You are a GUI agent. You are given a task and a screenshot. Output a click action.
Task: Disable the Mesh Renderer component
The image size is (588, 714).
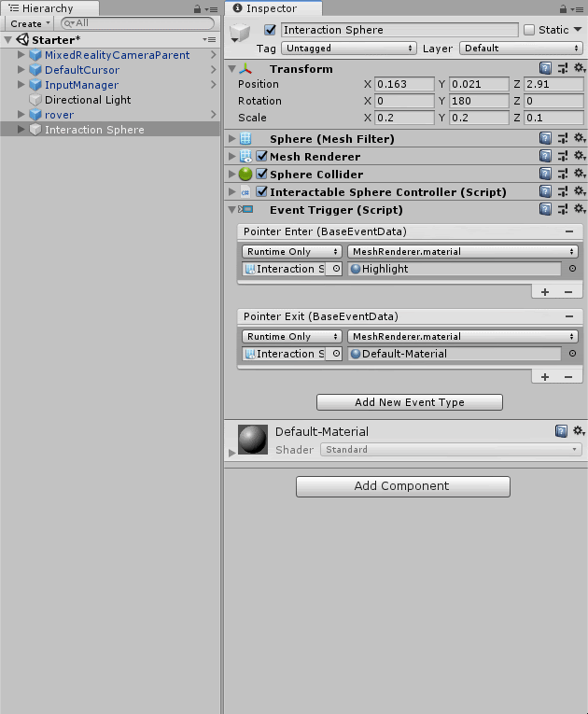(262, 156)
